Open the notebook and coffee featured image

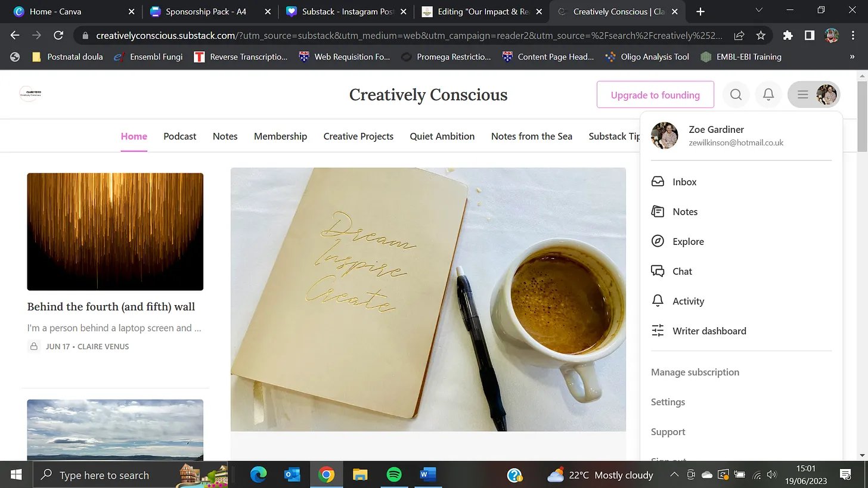pos(428,299)
